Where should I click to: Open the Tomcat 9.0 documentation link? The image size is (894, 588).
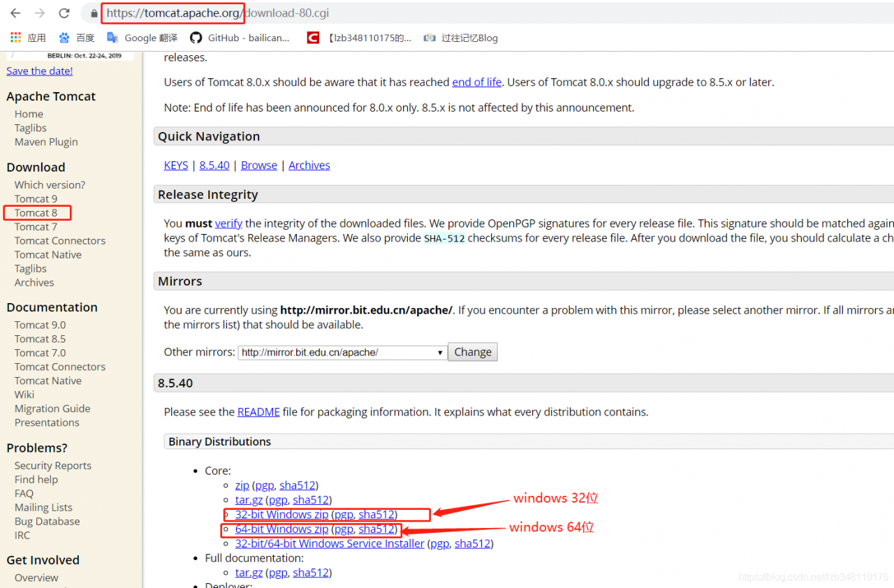click(x=40, y=325)
